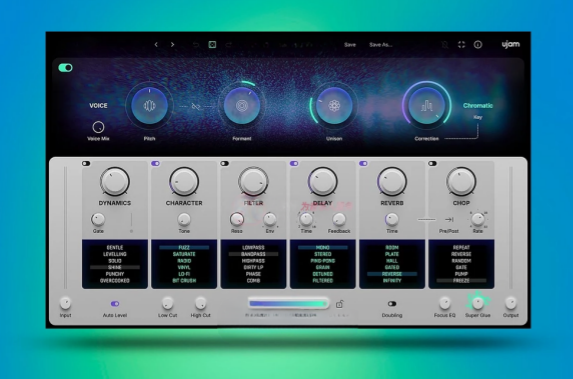Screen dimensions: 573x379
Task: Select FREEZE chop mode
Action: coord(461,280)
